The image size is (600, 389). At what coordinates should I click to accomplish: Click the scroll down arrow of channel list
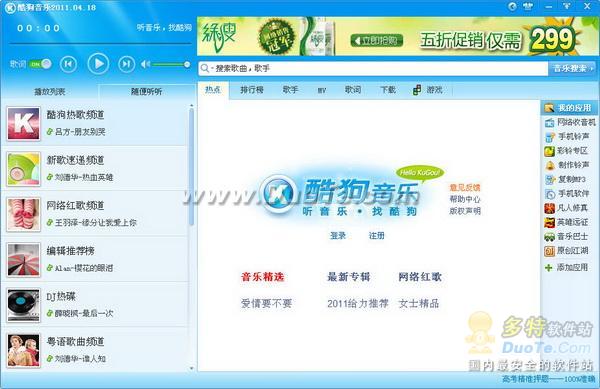click(x=191, y=368)
